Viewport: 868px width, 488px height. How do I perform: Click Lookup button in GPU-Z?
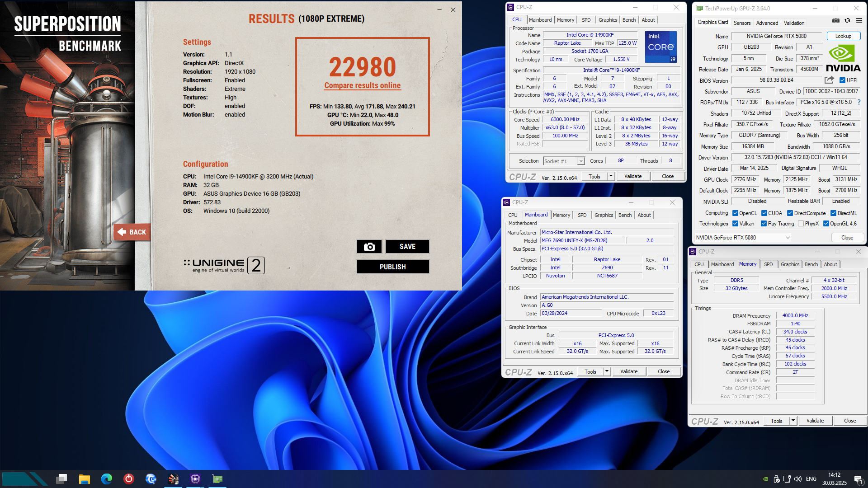843,36
